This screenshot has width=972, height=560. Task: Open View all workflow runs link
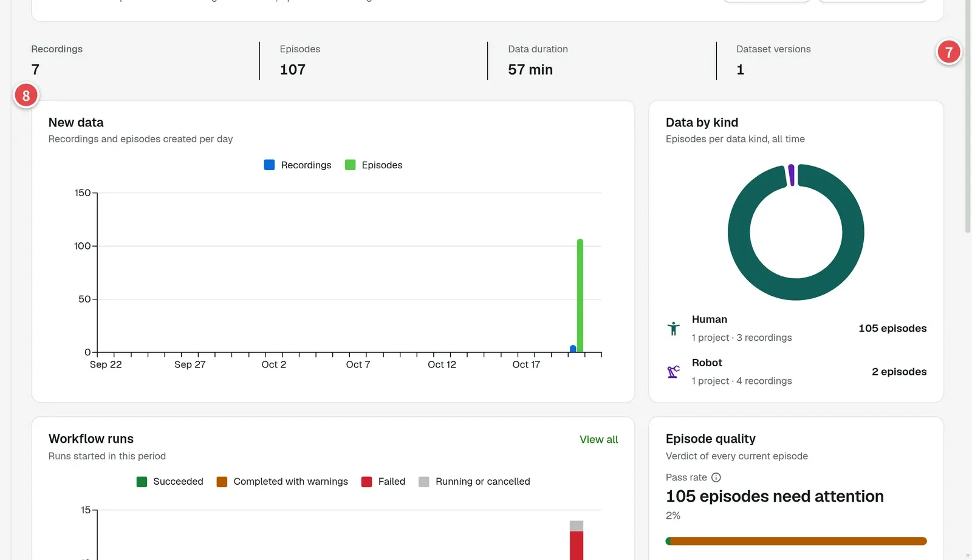click(x=598, y=439)
